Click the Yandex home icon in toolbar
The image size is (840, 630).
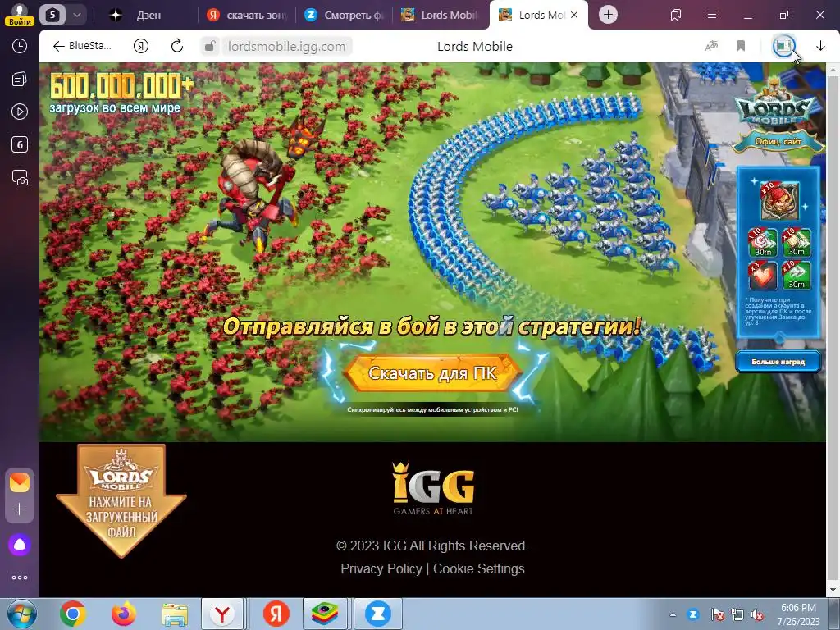point(141,46)
